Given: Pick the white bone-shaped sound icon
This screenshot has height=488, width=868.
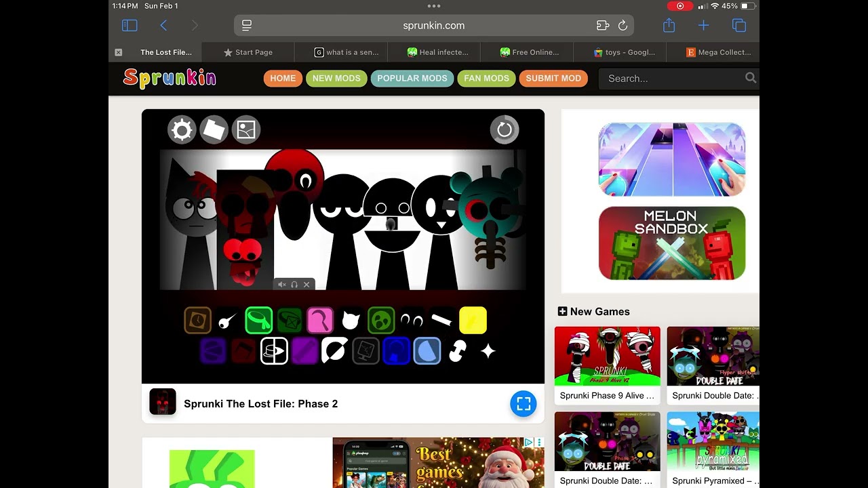Looking at the screenshot, I should [x=458, y=350].
